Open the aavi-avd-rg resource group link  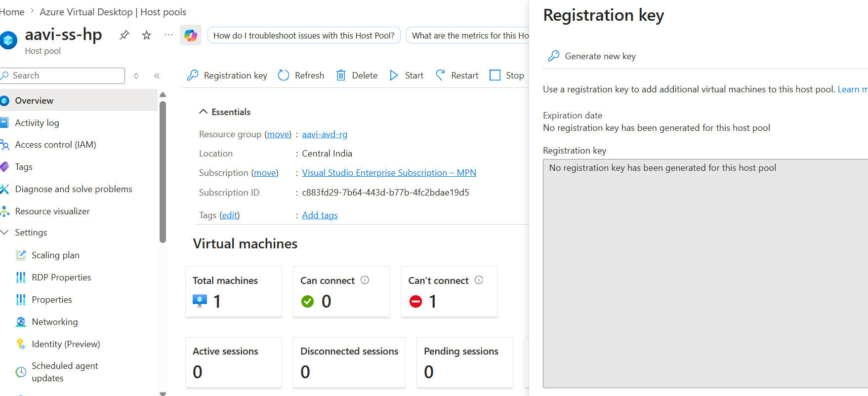tap(325, 134)
